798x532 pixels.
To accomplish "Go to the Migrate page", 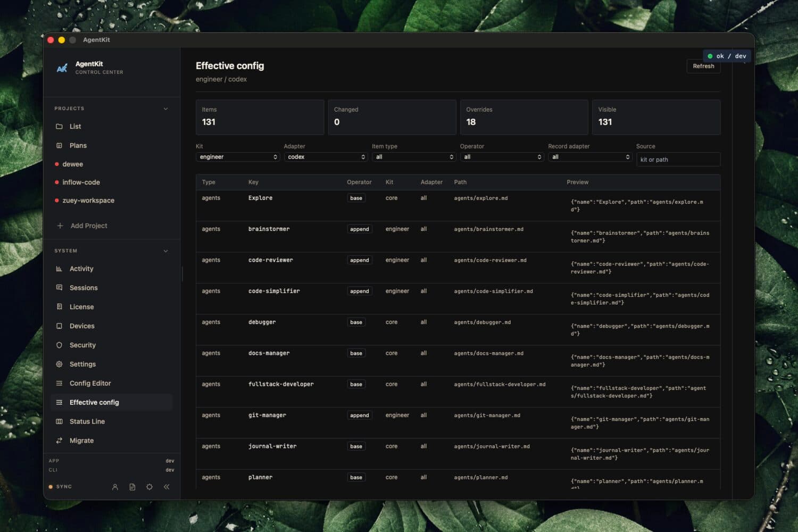I will (x=81, y=440).
